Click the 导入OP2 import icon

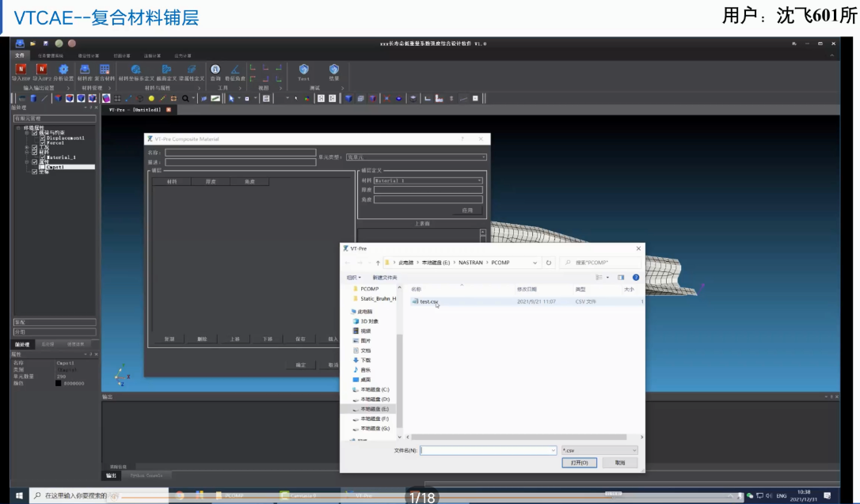pos(42,70)
